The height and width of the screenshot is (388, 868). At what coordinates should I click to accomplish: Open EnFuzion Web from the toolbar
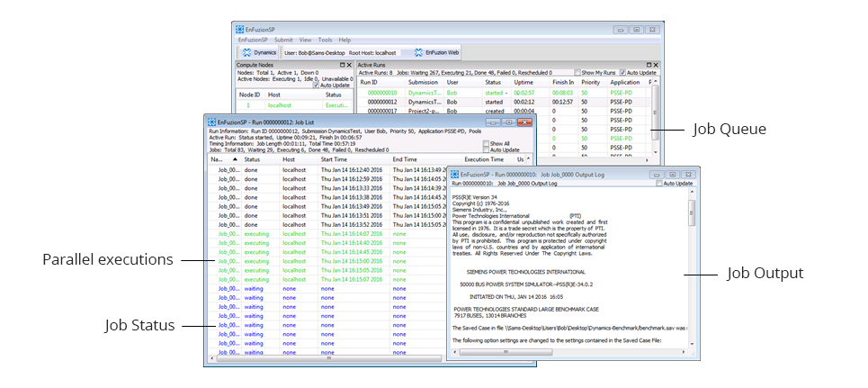point(436,52)
